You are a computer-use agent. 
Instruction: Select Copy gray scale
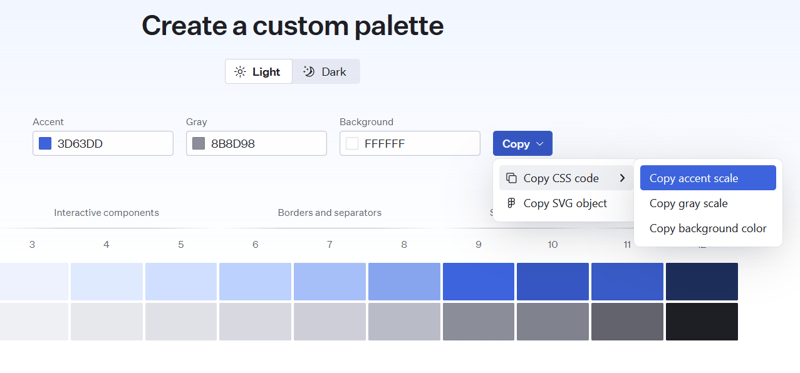click(x=708, y=203)
